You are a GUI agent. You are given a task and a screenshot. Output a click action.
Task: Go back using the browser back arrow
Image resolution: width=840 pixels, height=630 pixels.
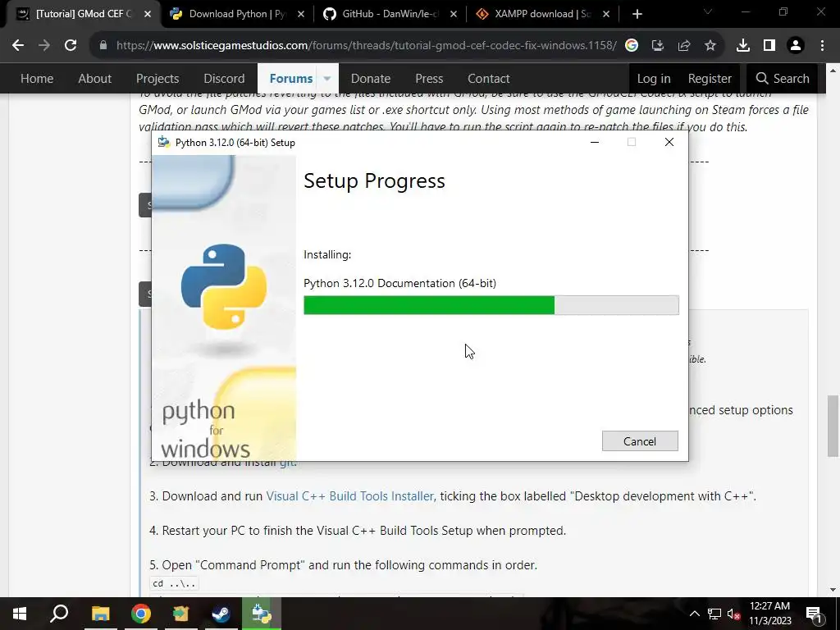tap(18, 46)
